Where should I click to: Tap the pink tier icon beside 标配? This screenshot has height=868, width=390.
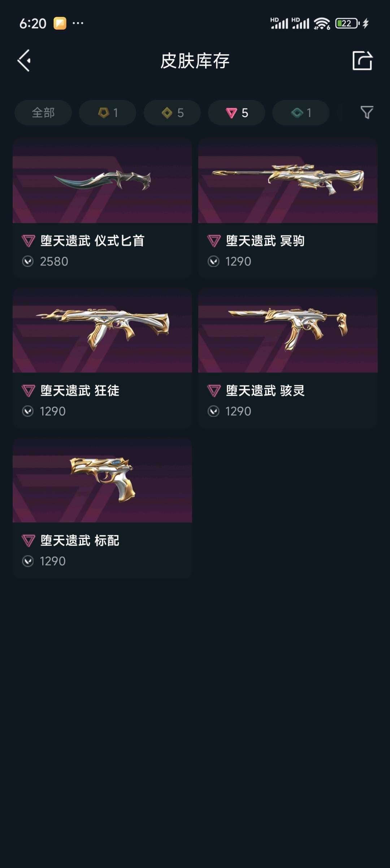(x=28, y=541)
